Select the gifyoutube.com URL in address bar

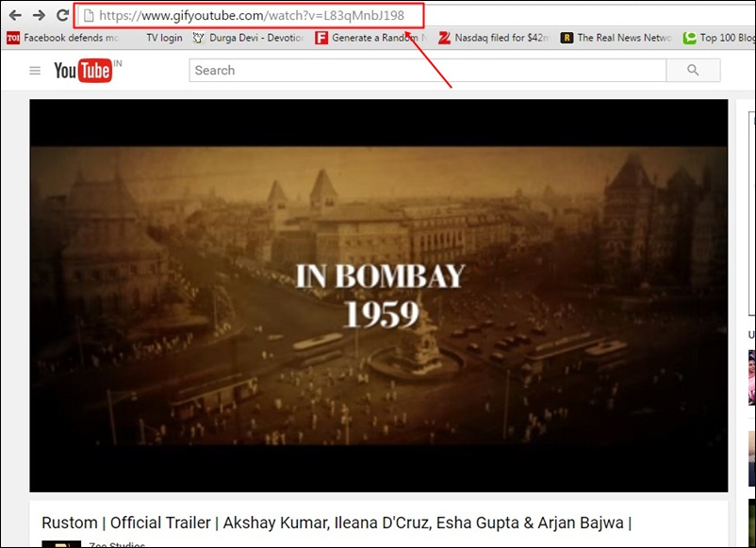coord(252,15)
